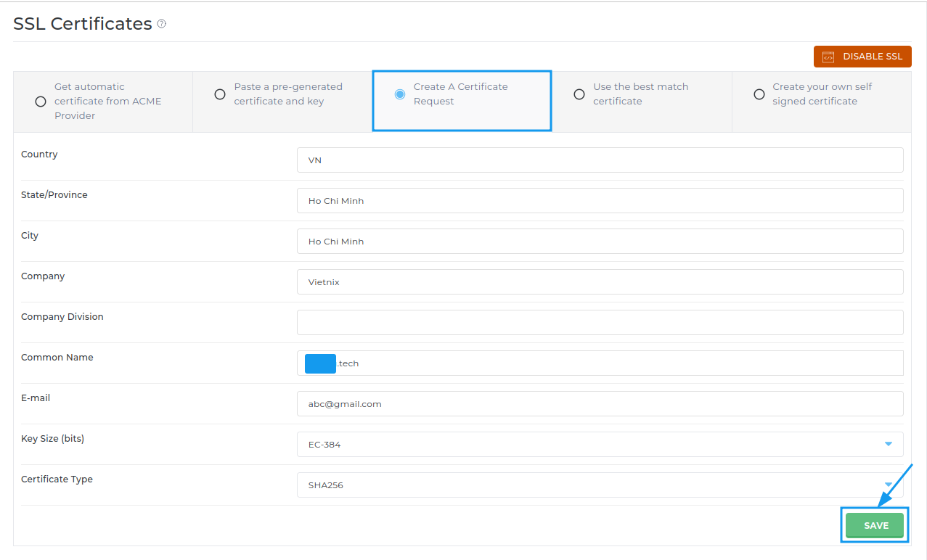The image size is (927, 560).
Task: Open the Certificate Type SHA256 dropdown
Action: pyautogui.click(x=600, y=485)
